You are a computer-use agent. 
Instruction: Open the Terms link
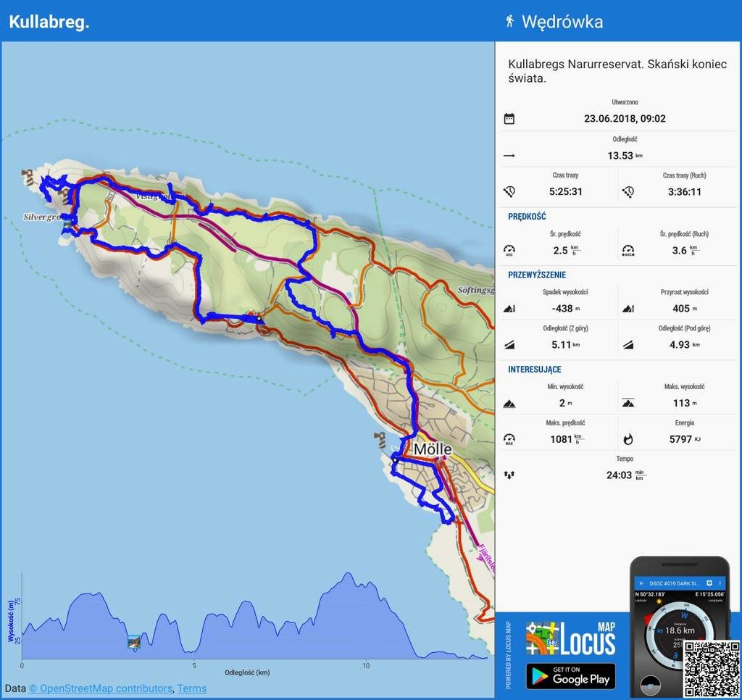(191, 688)
